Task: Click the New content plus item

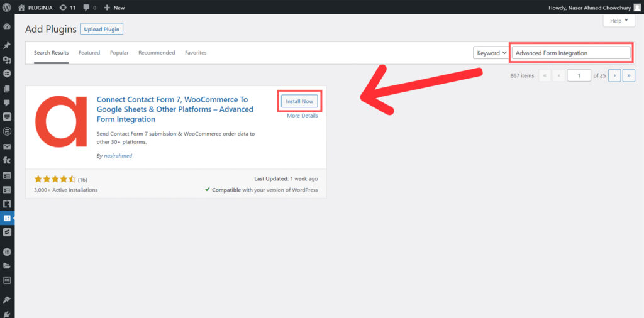Action: pos(114,8)
